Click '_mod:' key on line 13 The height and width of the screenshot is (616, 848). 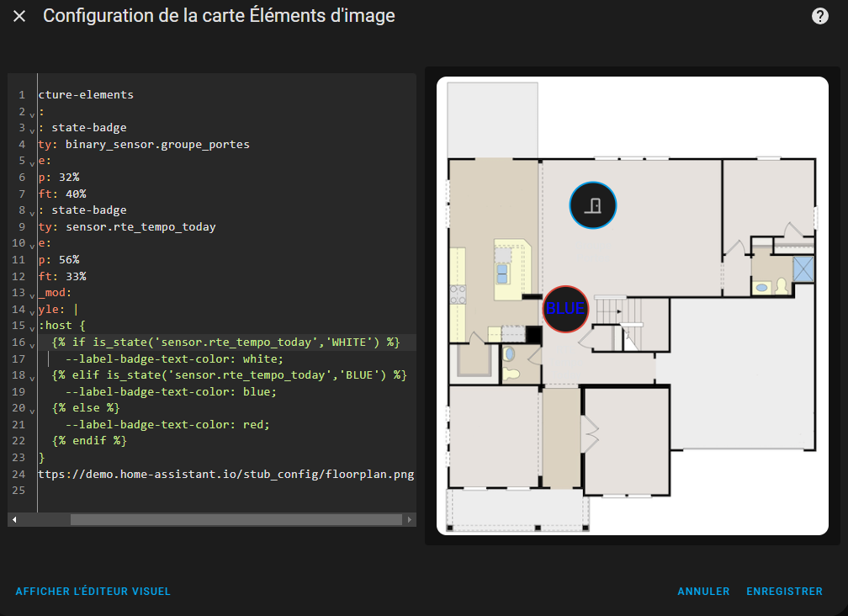(x=55, y=293)
